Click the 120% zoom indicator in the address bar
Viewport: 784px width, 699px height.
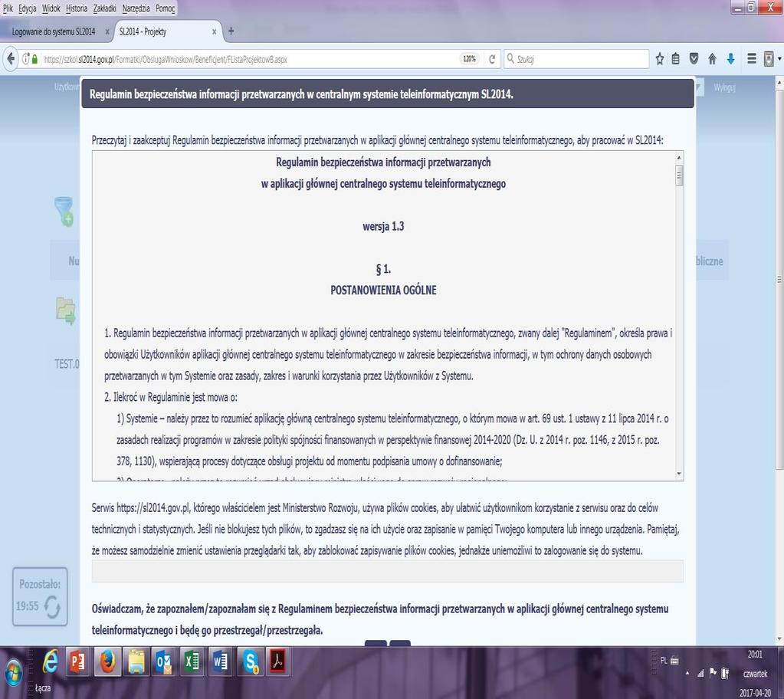tap(469, 59)
